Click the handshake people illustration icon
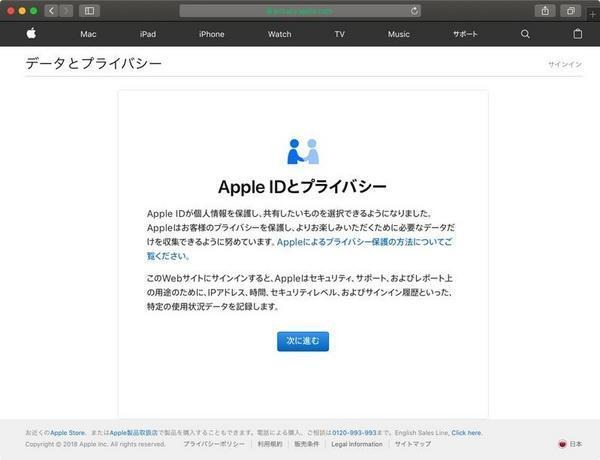The image size is (600, 460). click(x=303, y=151)
